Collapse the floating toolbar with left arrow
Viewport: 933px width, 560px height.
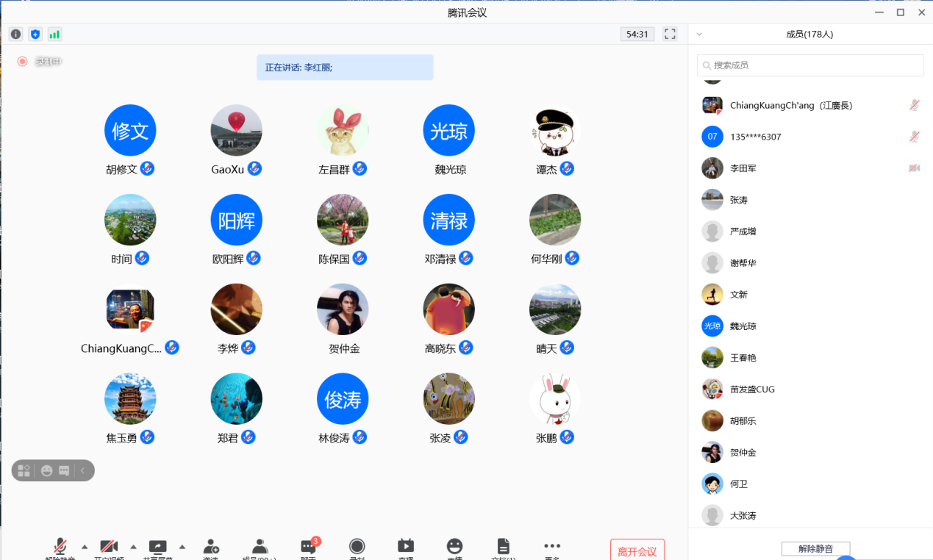(82, 470)
